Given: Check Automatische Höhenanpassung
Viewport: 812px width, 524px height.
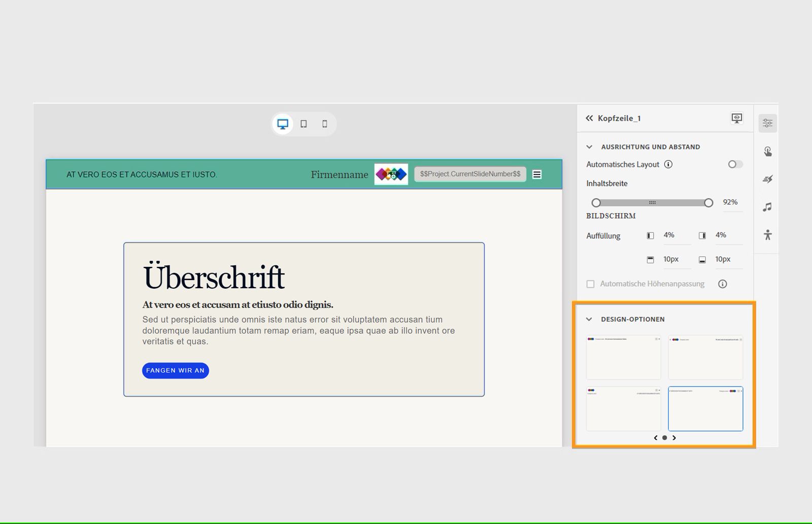Looking at the screenshot, I should [590, 284].
